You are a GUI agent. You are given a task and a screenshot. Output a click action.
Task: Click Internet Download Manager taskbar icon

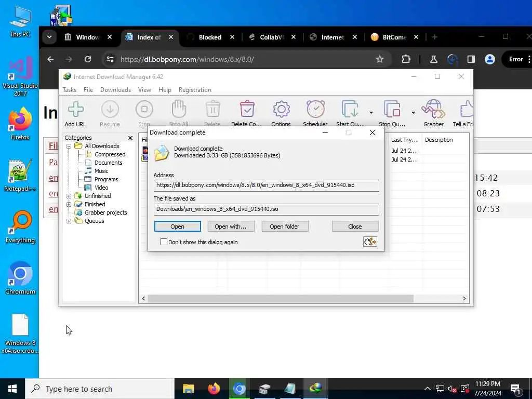coord(315,389)
